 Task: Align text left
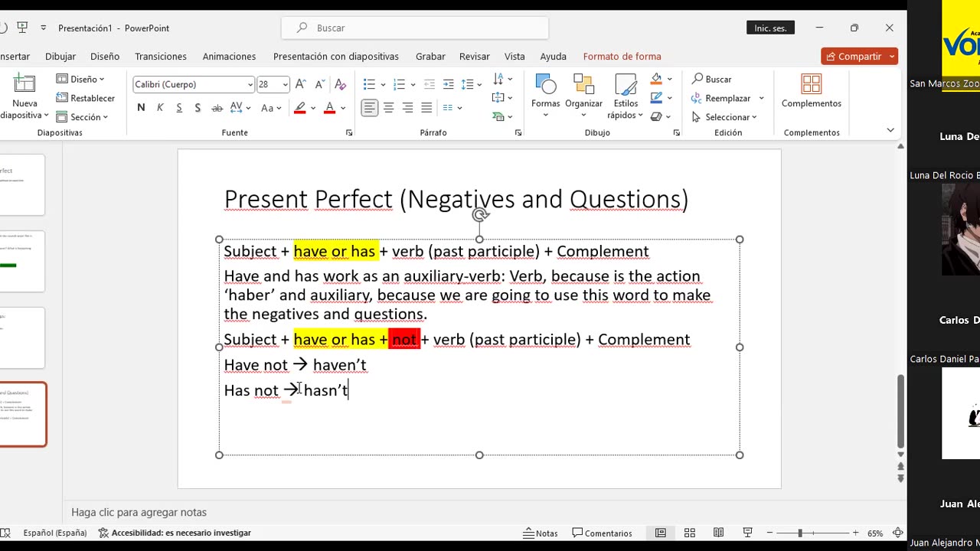[370, 108]
